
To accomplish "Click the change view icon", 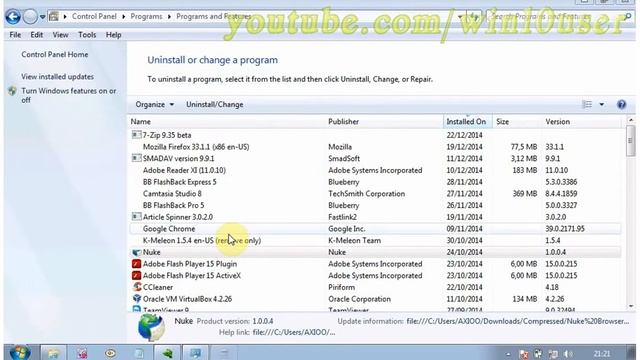I will click(x=587, y=104).
